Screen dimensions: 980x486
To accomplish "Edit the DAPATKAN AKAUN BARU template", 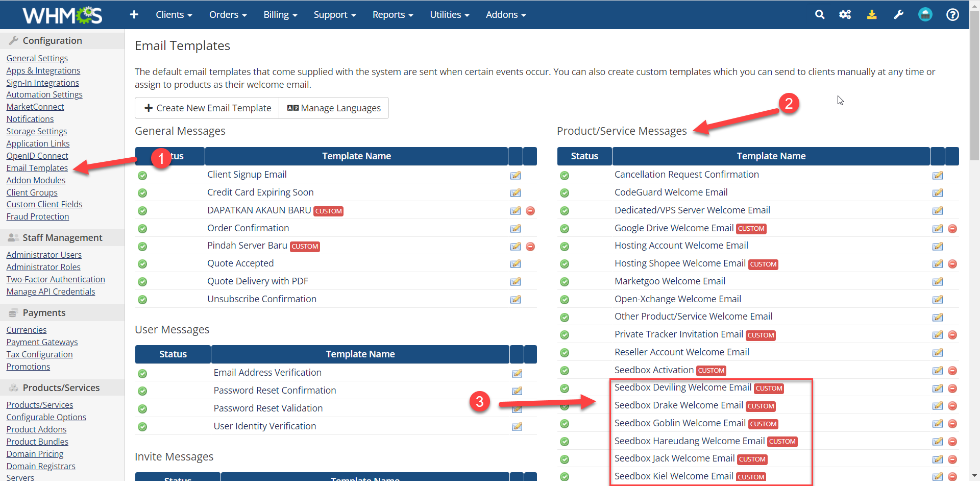I will tap(516, 211).
